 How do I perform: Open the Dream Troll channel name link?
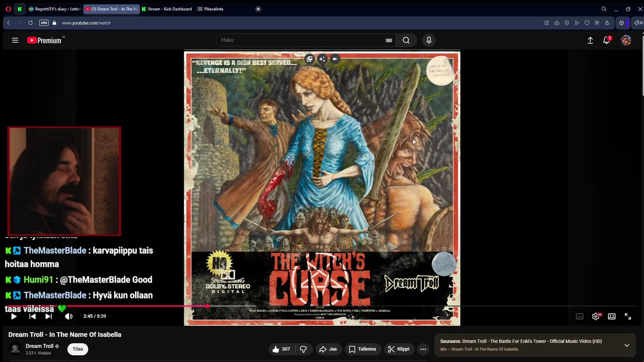[x=39, y=346]
